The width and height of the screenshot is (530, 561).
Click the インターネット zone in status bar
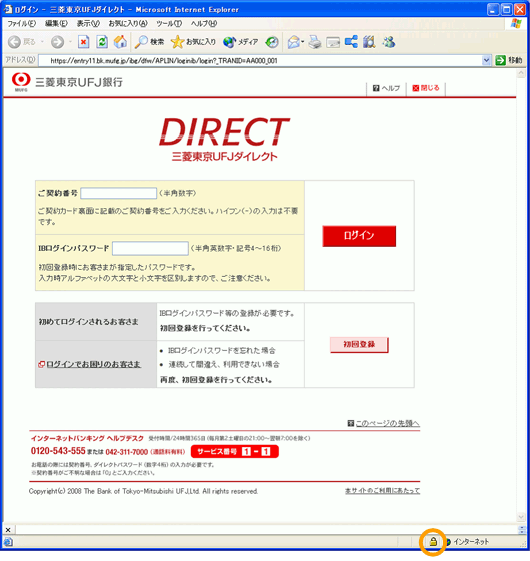(x=467, y=542)
